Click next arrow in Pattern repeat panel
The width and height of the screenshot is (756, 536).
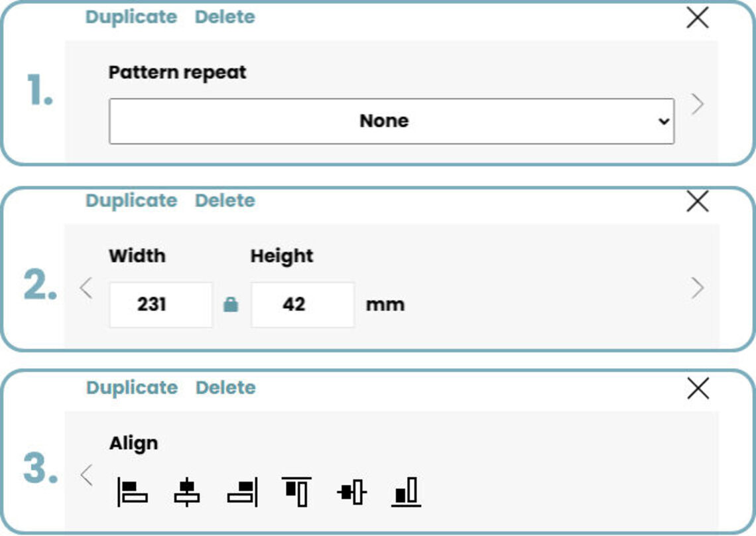pos(697,104)
